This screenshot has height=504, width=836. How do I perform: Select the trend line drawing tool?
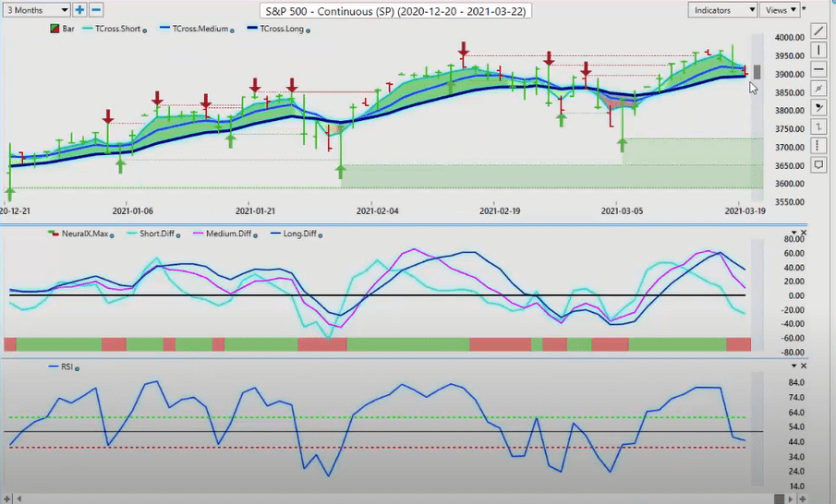coord(818,30)
